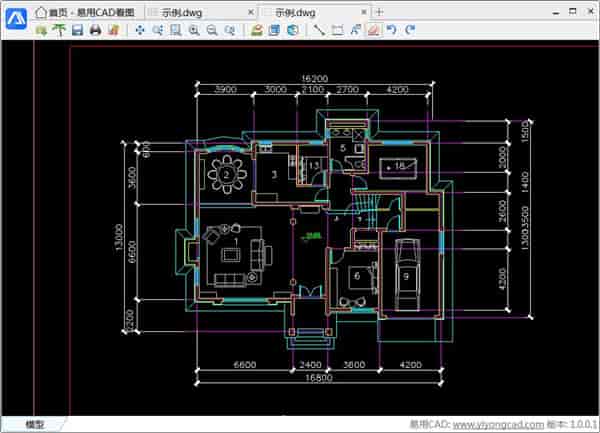Viewport: 600px width, 433px height.
Task: Click the redo arrow icon
Action: click(x=408, y=31)
